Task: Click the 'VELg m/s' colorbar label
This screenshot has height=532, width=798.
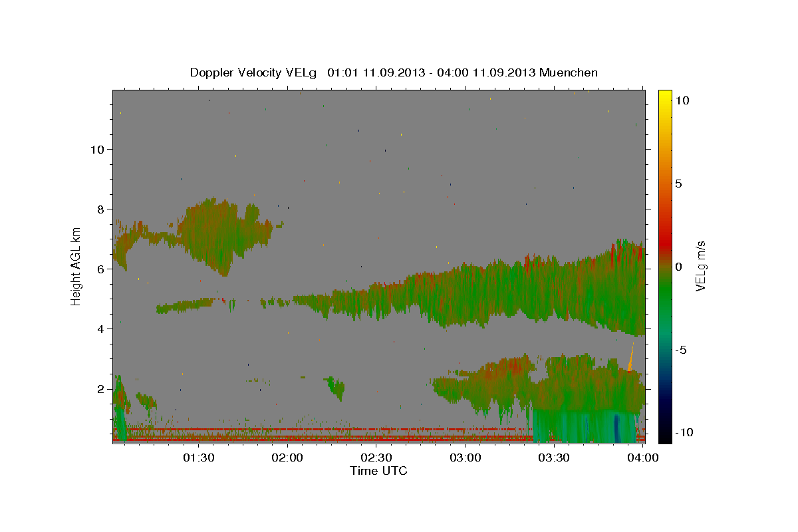Action: (700, 266)
